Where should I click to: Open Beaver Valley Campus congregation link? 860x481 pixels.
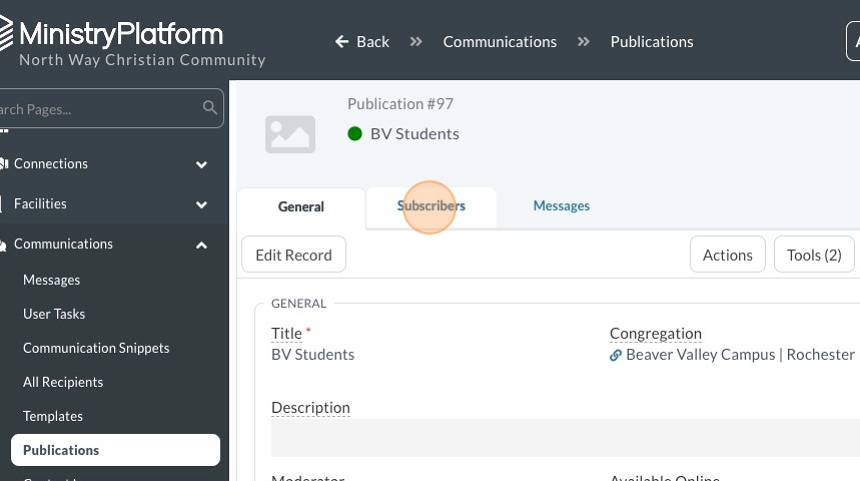(740, 355)
